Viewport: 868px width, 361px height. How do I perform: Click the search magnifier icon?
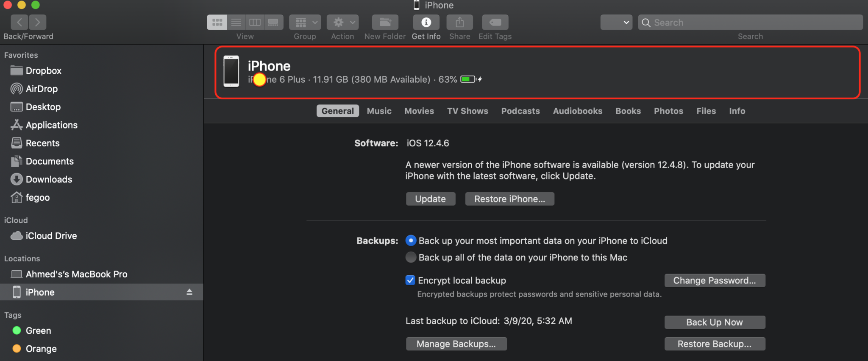(646, 22)
